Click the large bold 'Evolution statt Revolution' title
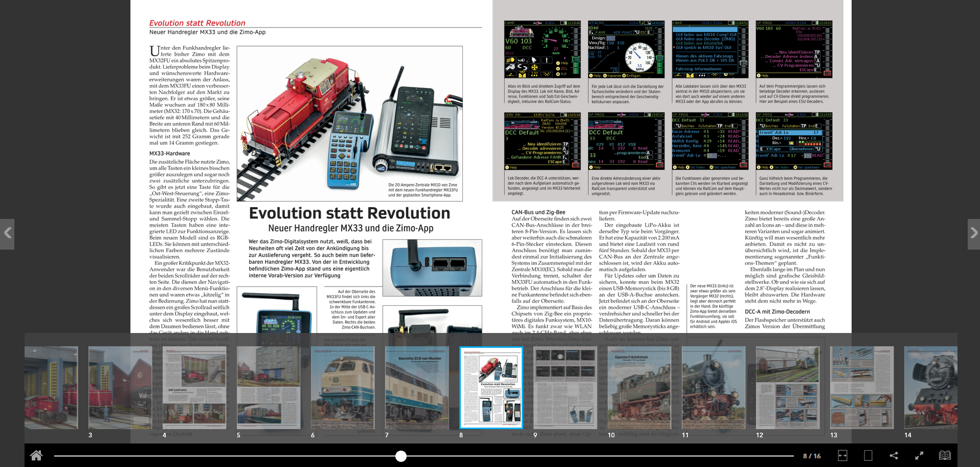 tap(349, 213)
